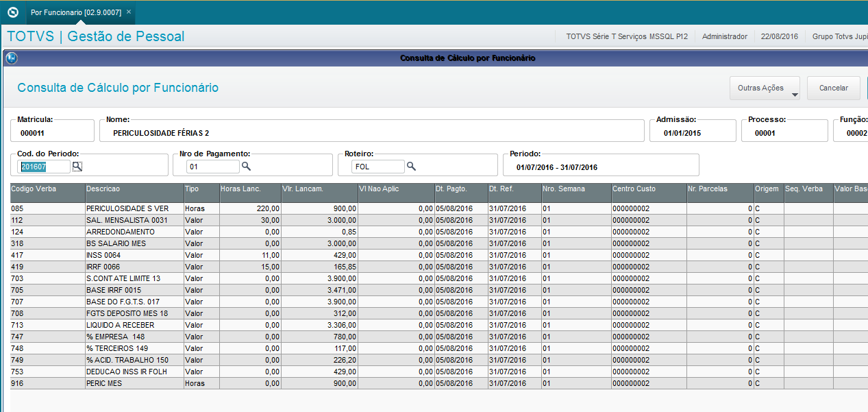Select the BS SALARIO MES row

click(x=438, y=243)
